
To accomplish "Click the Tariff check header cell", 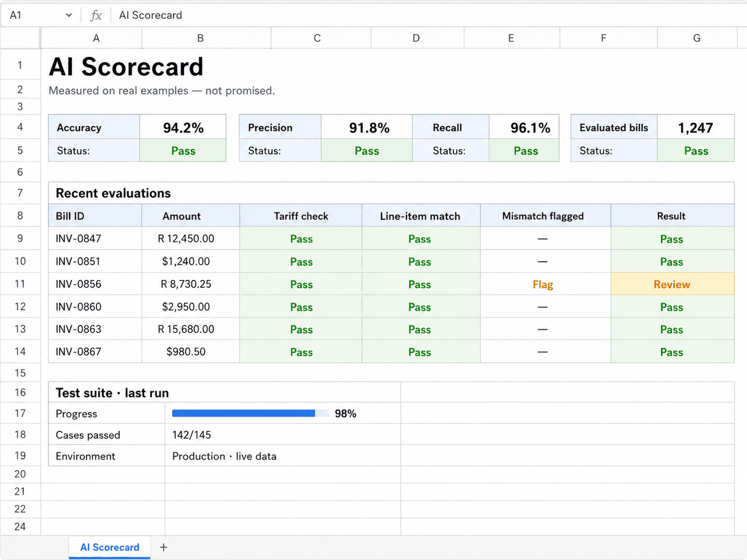I will pyautogui.click(x=301, y=216).
